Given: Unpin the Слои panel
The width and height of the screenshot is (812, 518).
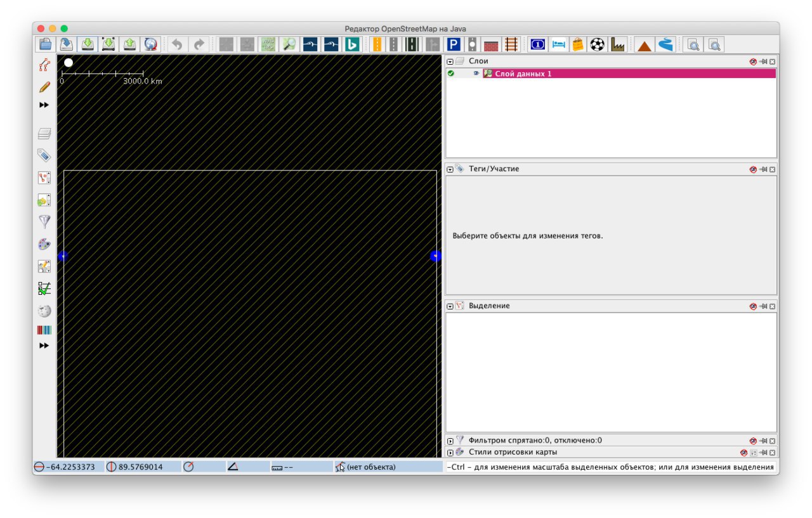Looking at the screenshot, I should point(763,62).
